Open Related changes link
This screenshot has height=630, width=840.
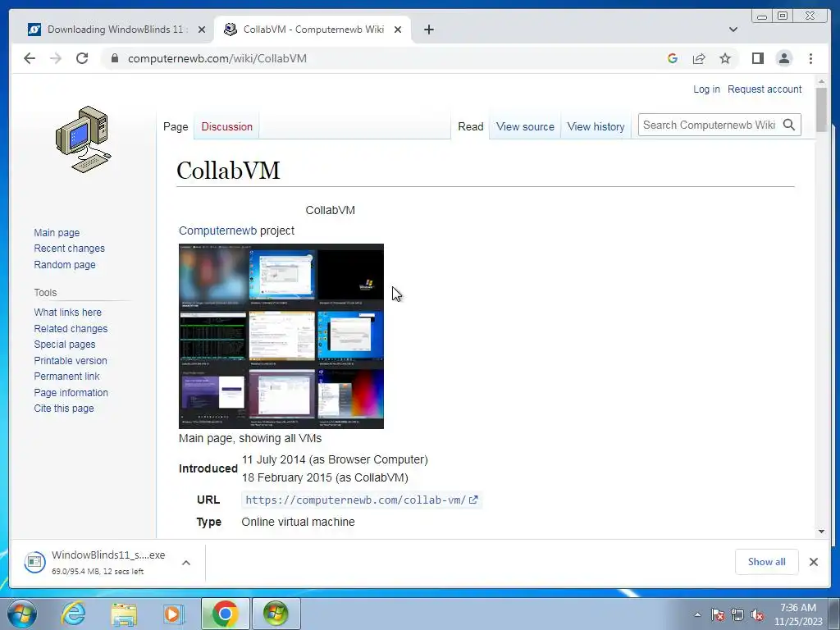(x=71, y=328)
